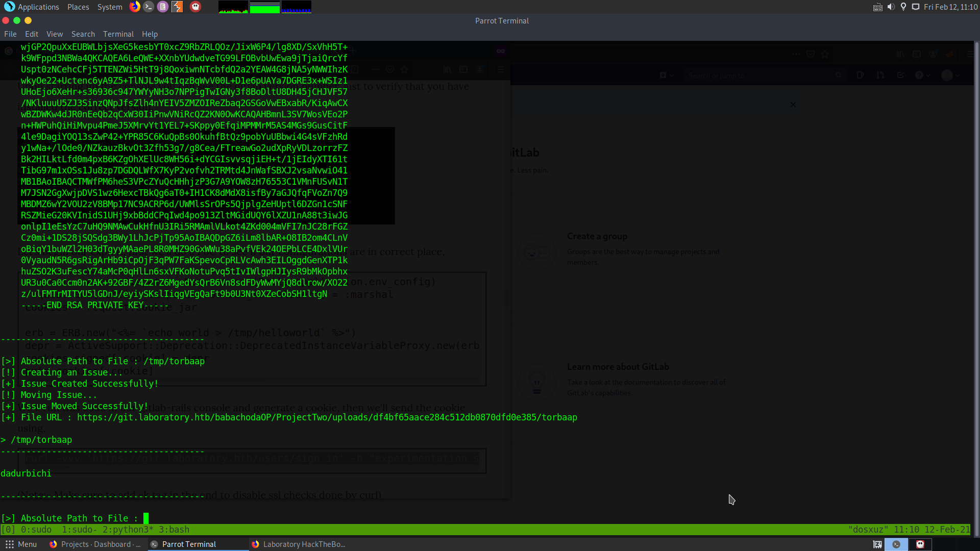980x551 pixels.
Task: Click the purple text editor launcher icon
Action: click(163, 7)
